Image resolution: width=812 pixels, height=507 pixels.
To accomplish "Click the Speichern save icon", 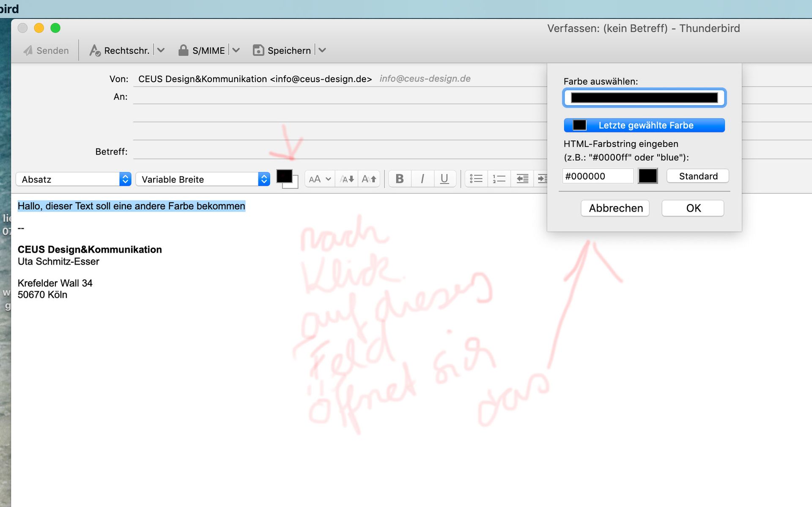I will 258,50.
